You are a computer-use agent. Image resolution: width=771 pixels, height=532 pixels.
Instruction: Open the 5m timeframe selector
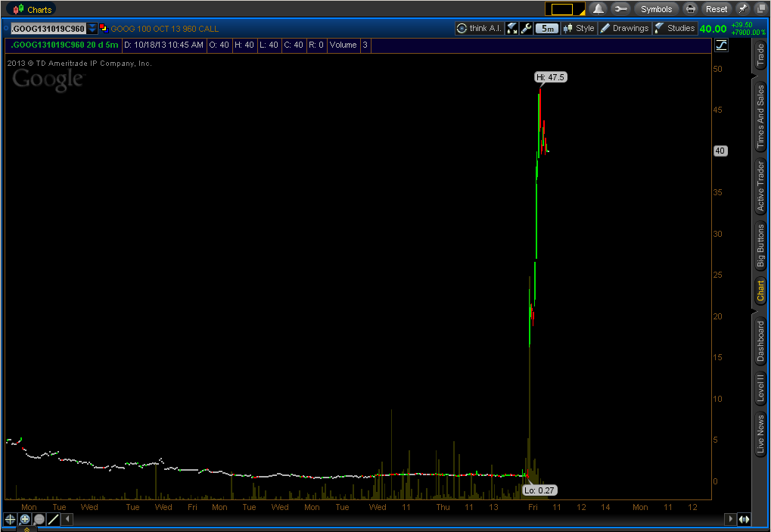click(547, 29)
